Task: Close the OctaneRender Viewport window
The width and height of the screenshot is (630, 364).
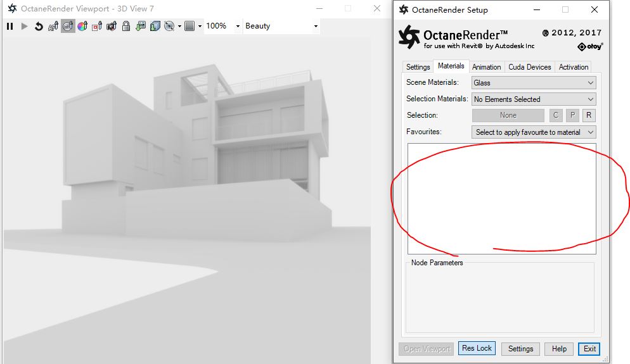Action: pos(377,8)
